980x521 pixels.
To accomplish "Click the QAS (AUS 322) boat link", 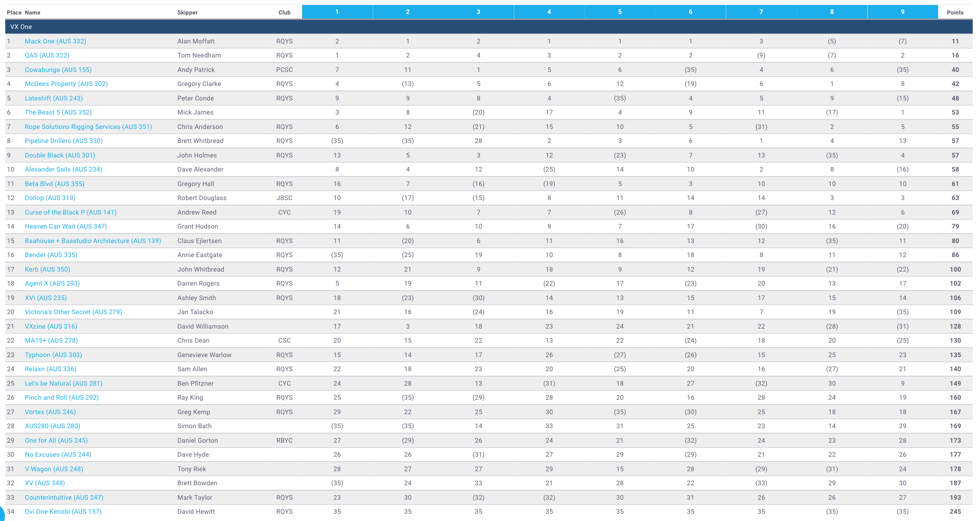I will point(47,55).
